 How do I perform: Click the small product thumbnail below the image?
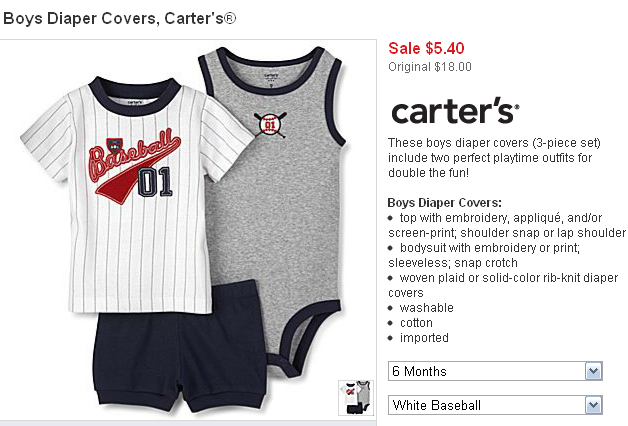(x=354, y=396)
